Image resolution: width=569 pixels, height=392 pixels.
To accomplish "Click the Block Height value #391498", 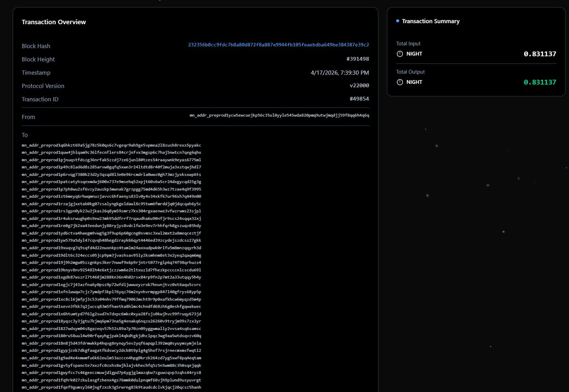I will pyautogui.click(x=358, y=59).
